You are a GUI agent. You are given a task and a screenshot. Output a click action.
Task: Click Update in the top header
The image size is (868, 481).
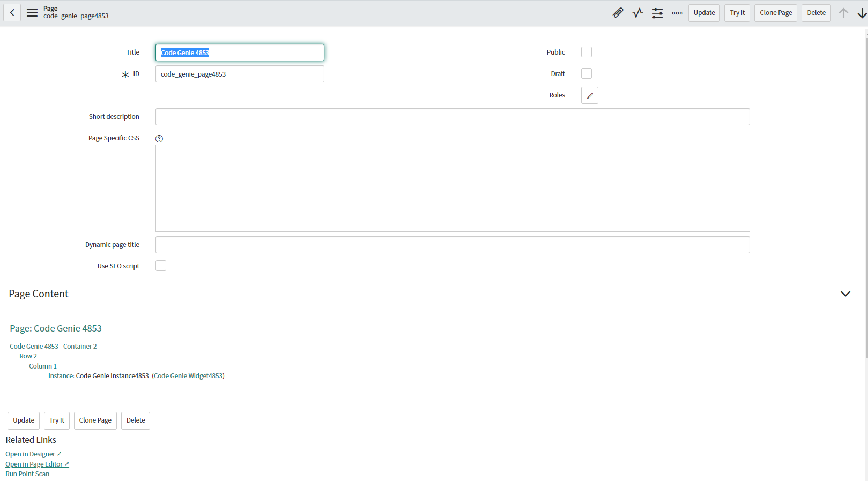(704, 13)
